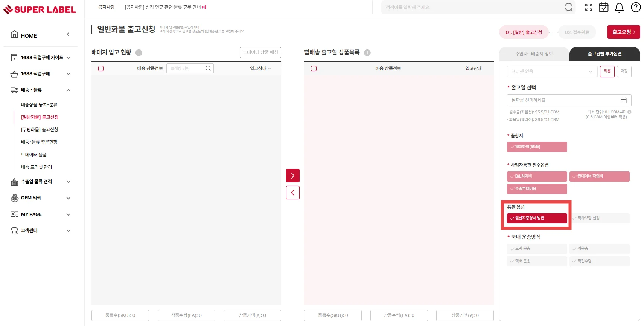This screenshot has height=326, width=644.
Task: Click step 02. 접수완료
Action: pyautogui.click(x=577, y=32)
